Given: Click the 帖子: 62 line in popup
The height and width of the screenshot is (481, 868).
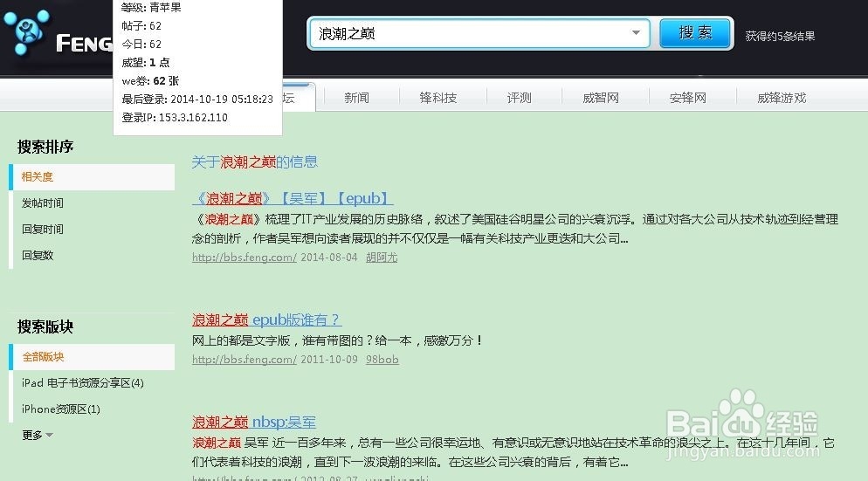Looking at the screenshot, I should tap(141, 26).
